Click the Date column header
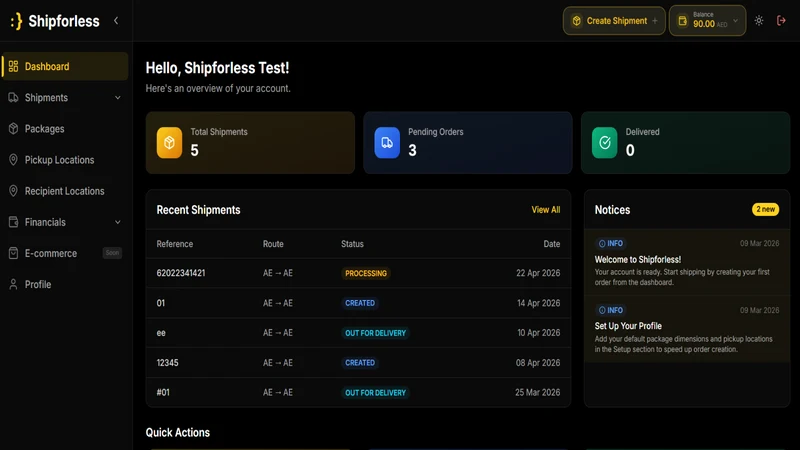Viewport: 800px width, 450px height. pos(552,244)
